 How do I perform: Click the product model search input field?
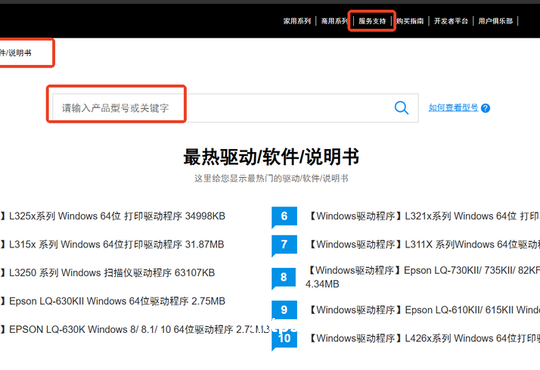(x=235, y=108)
